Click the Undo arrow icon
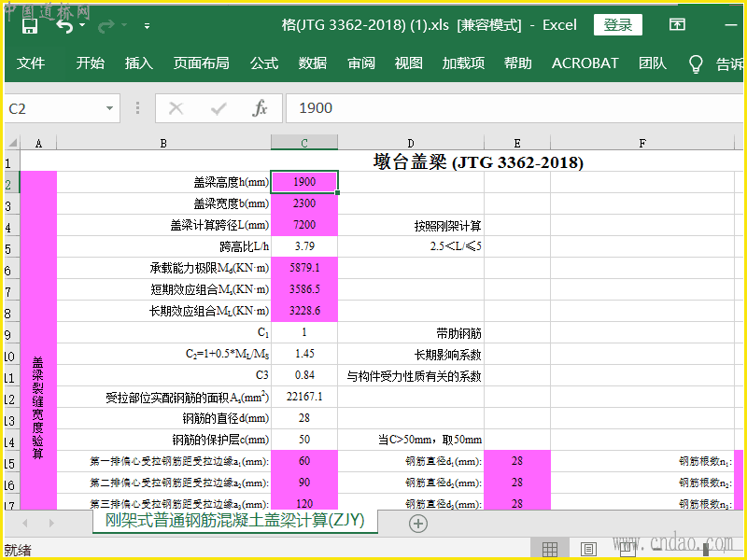The image size is (747, 560). (x=63, y=25)
